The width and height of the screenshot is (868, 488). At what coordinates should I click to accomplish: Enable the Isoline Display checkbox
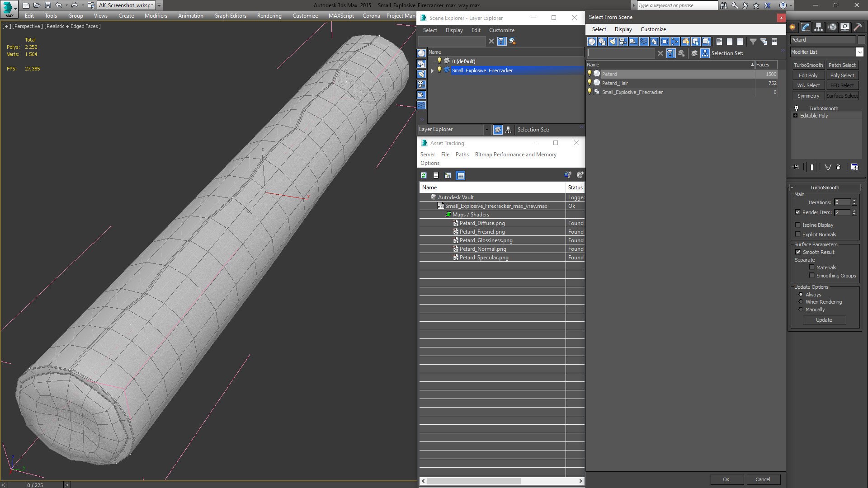[x=797, y=225]
